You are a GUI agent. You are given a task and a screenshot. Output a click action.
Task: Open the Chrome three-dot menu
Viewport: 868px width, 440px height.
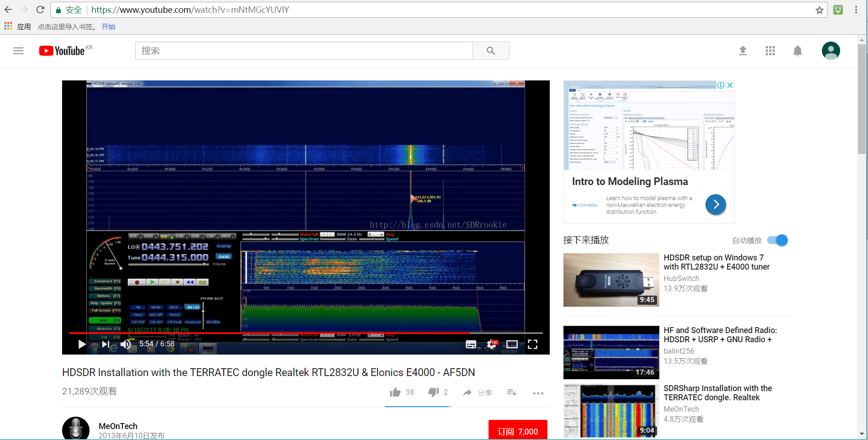856,10
